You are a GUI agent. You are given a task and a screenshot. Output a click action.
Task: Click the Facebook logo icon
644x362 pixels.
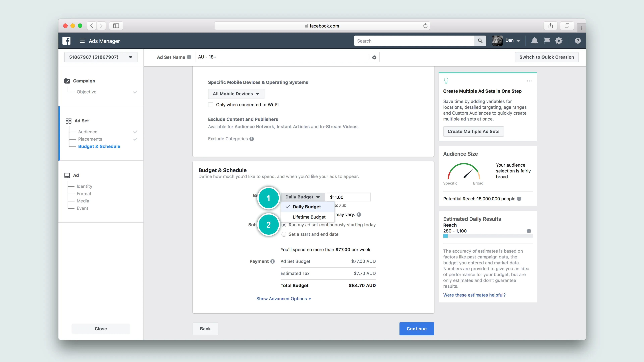pyautogui.click(x=67, y=41)
